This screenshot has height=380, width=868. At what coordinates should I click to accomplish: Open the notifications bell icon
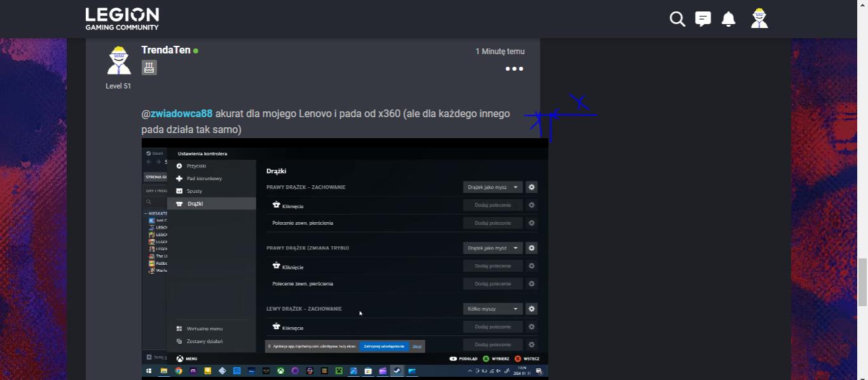click(728, 19)
